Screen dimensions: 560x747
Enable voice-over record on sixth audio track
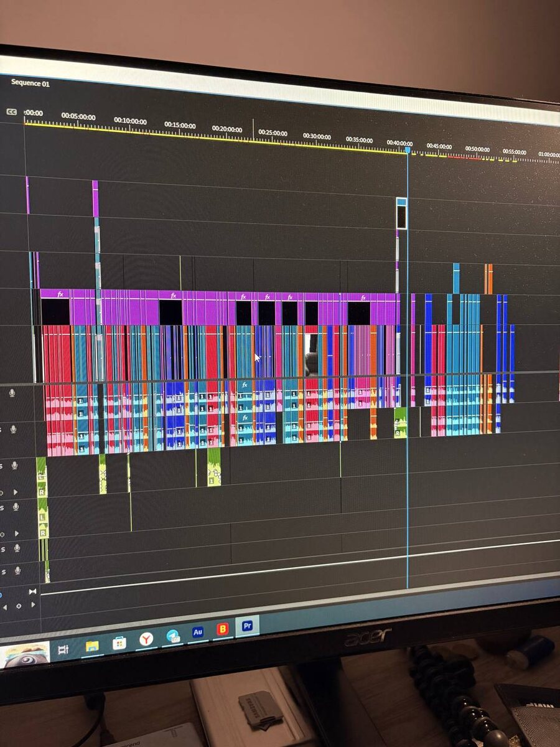tap(17, 570)
